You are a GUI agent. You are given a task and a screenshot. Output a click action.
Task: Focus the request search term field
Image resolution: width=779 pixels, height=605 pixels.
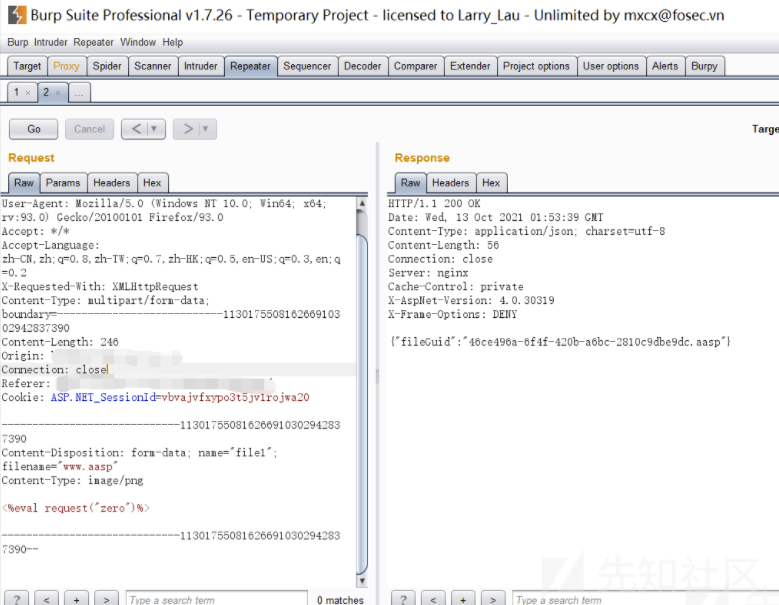point(217,600)
